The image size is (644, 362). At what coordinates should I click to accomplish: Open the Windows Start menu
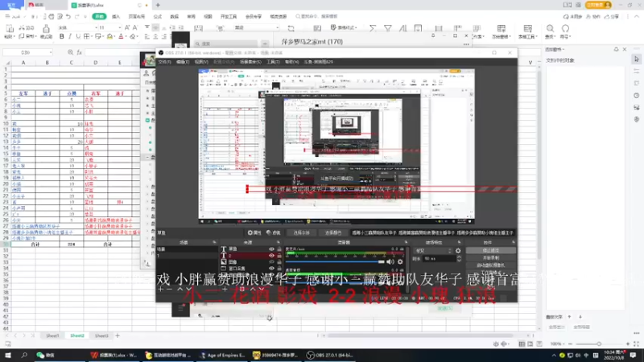(x=8, y=355)
